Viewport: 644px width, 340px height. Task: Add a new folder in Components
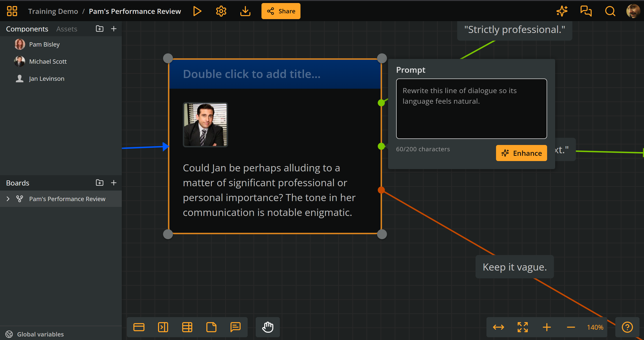100,29
